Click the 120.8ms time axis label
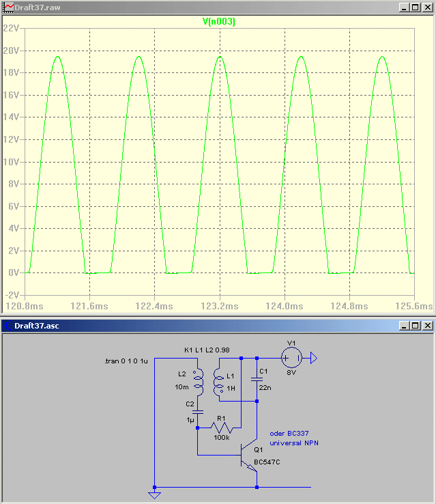Image resolution: width=436 pixels, height=504 pixels. coord(25,306)
